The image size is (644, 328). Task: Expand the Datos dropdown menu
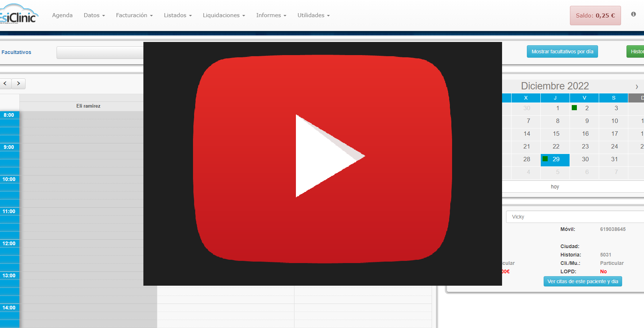pyautogui.click(x=94, y=15)
